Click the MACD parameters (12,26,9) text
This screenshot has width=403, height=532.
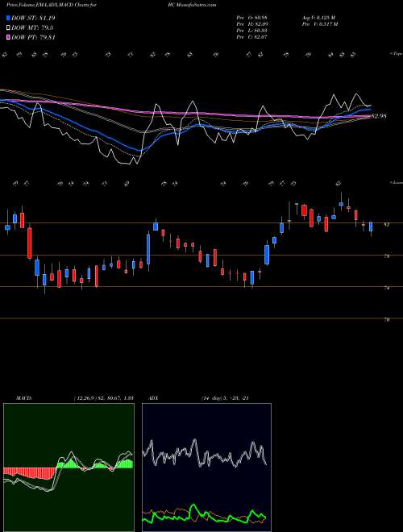coord(103,398)
